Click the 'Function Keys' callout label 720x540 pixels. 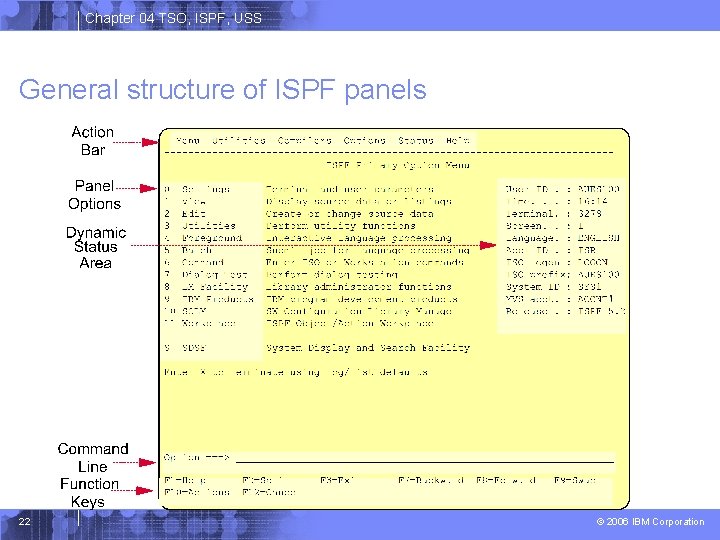[x=89, y=493]
